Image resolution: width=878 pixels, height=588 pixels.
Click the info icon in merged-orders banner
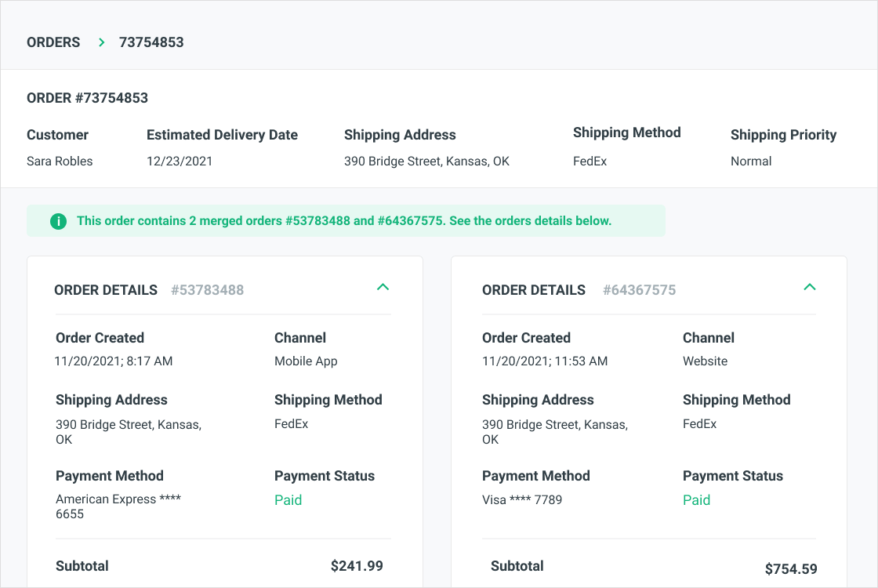pos(58,221)
